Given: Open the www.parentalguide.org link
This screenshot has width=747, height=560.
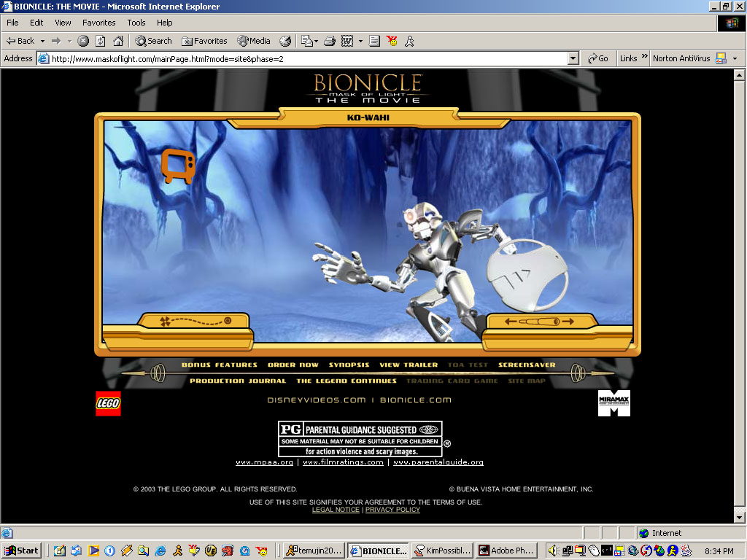Looking at the screenshot, I should point(438,462).
